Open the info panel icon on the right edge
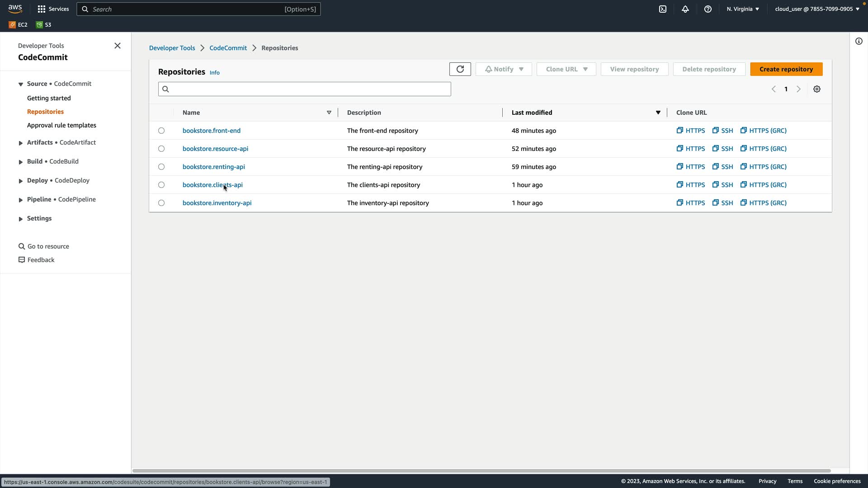Viewport: 868px width, 488px height. pyautogui.click(x=859, y=41)
